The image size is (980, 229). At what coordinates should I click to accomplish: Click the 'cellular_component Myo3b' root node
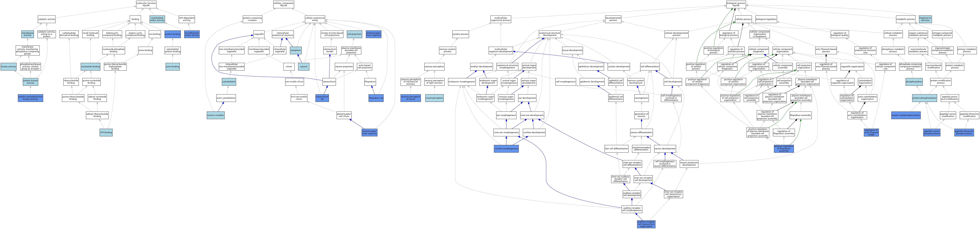(283, 5)
